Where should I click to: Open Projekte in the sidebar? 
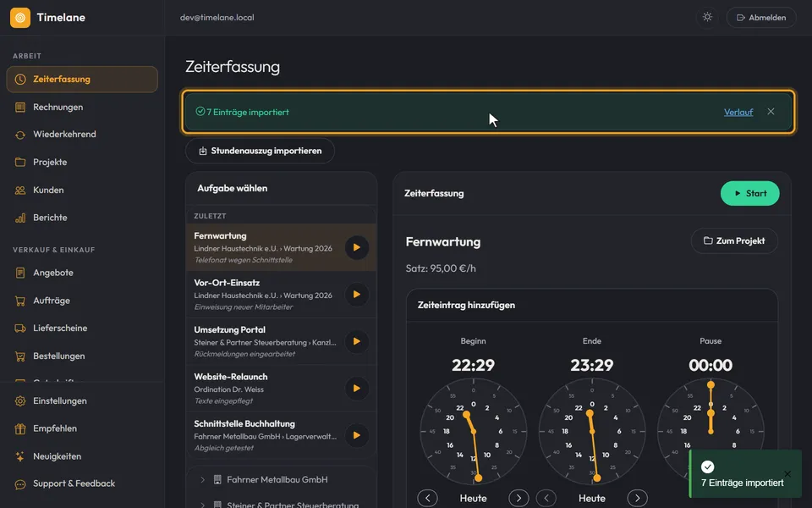(x=82, y=163)
